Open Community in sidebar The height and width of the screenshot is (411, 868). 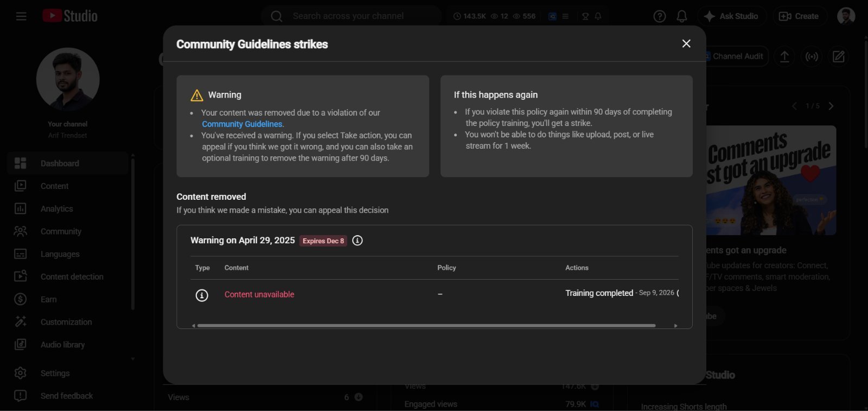point(68,231)
